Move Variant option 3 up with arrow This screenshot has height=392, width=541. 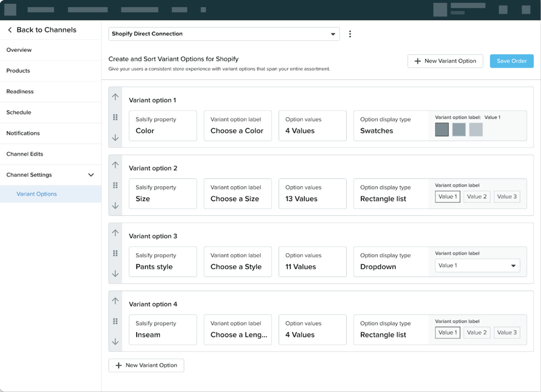click(x=115, y=233)
